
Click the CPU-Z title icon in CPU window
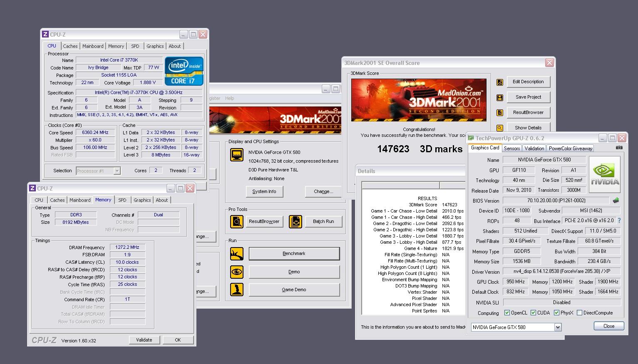(x=45, y=35)
